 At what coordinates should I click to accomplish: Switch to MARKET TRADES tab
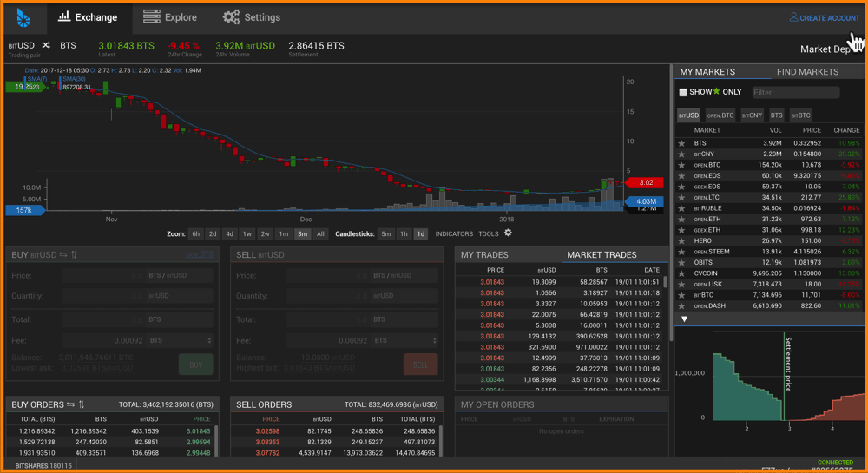coord(602,255)
